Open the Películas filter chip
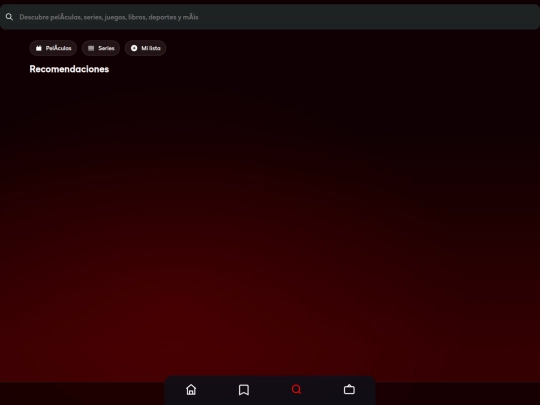Screen dimensions: 540x405 click(53, 48)
